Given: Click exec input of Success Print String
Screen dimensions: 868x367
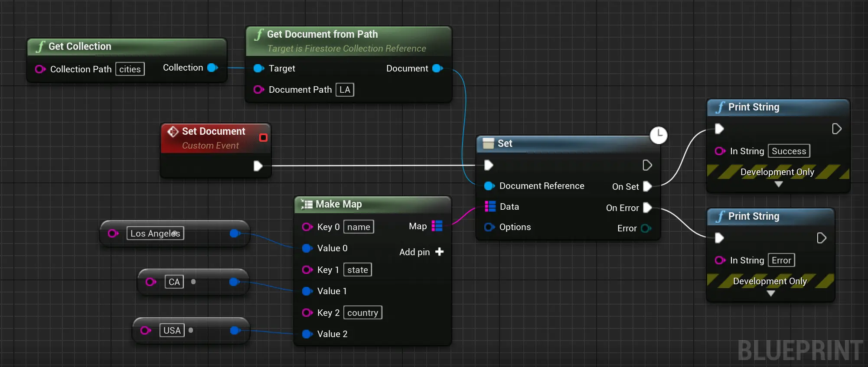Looking at the screenshot, I should point(719,129).
